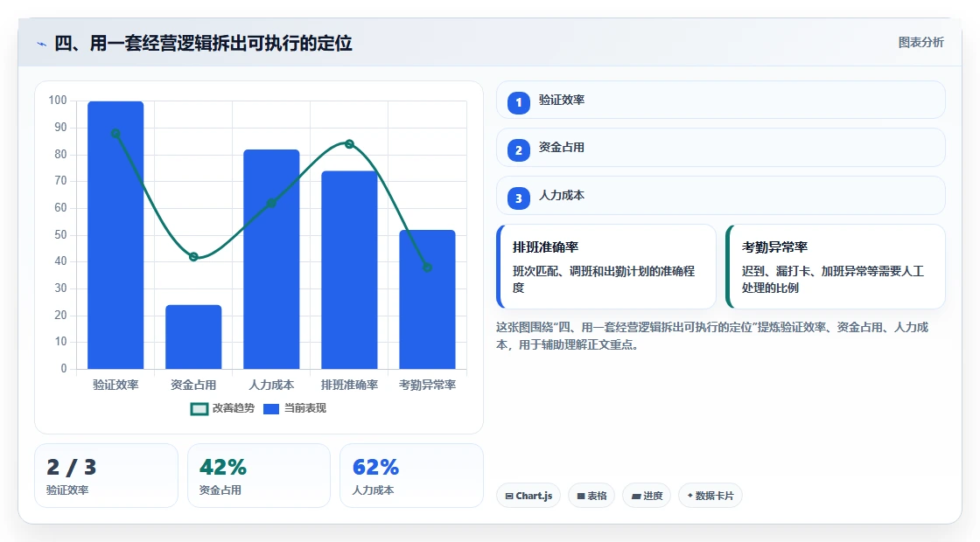Select the 进度 tag
Image resolution: width=980 pixels, height=542 pixels.
click(647, 496)
